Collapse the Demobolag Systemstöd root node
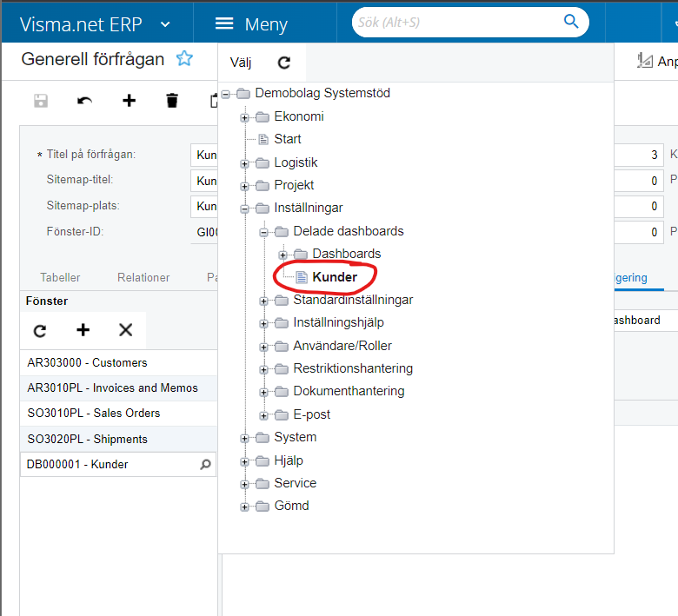 pyautogui.click(x=226, y=94)
